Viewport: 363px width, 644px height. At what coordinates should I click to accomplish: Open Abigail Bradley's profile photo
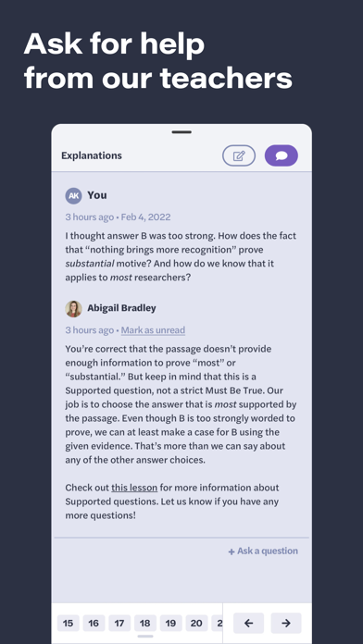point(73,309)
